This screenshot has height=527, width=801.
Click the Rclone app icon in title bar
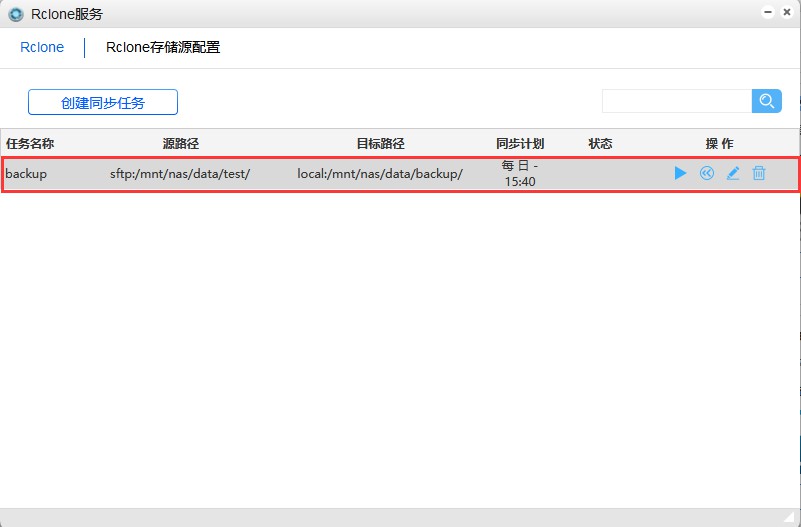click(16, 14)
